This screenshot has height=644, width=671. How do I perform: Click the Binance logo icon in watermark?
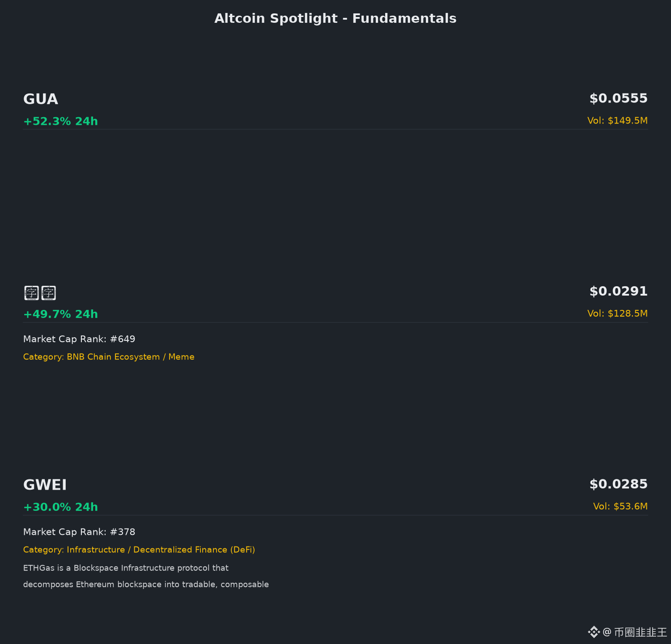(x=594, y=632)
